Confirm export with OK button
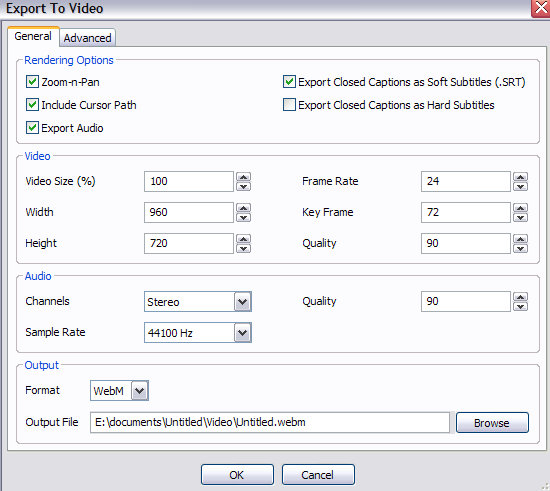This screenshot has width=550, height=491. (237, 475)
